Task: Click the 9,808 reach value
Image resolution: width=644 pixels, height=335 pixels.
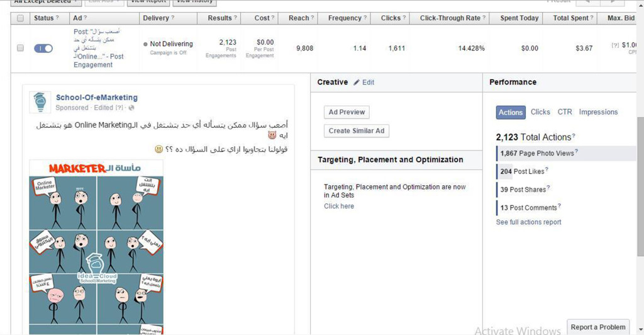Action: [x=305, y=48]
